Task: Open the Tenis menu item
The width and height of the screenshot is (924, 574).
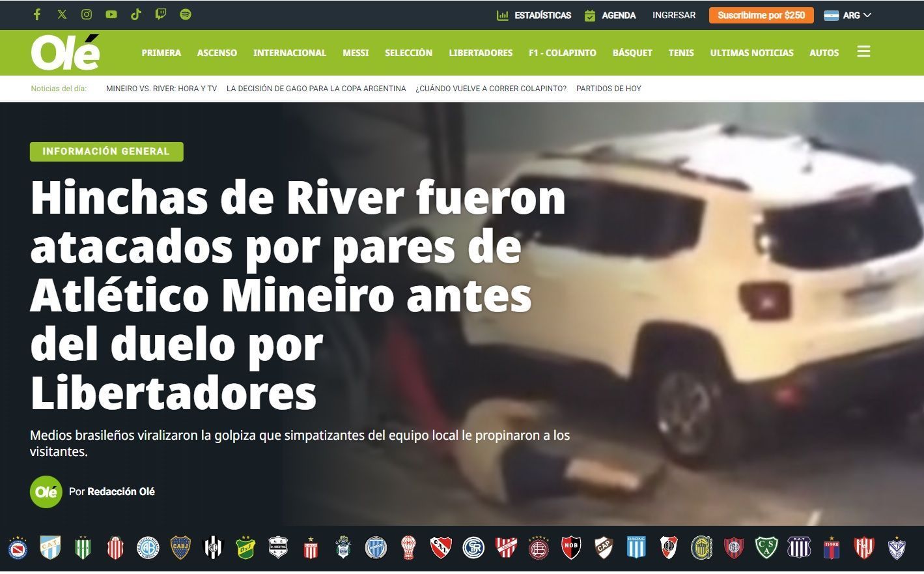Action: (681, 53)
